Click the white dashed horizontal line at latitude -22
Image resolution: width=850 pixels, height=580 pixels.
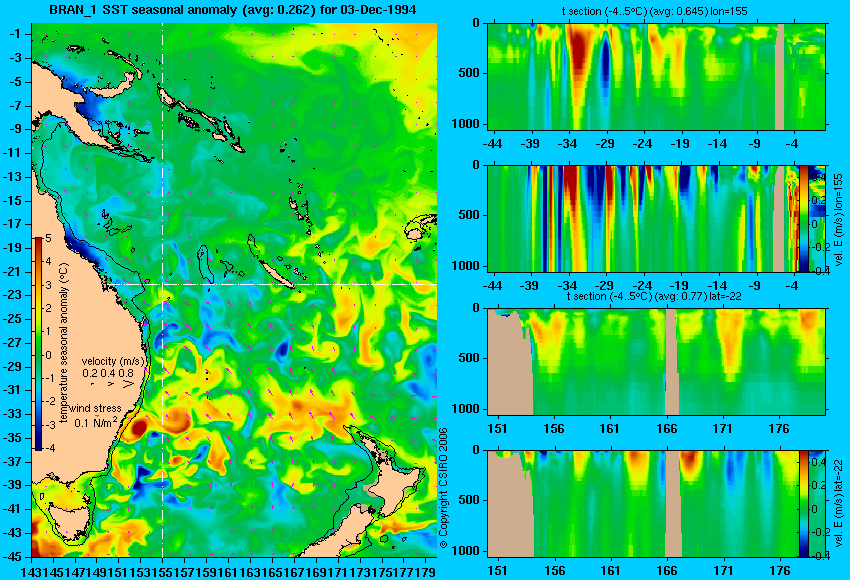pyautogui.click(x=274, y=284)
